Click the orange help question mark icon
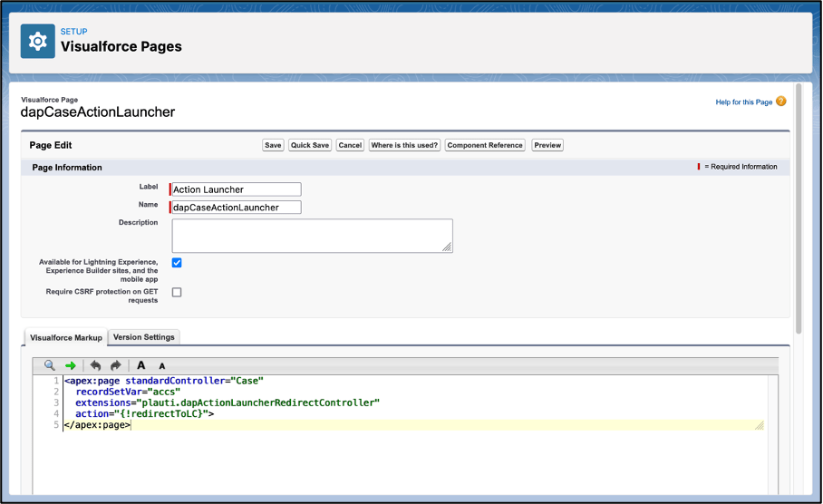Image resolution: width=823 pixels, height=504 pixels. click(x=781, y=102)
